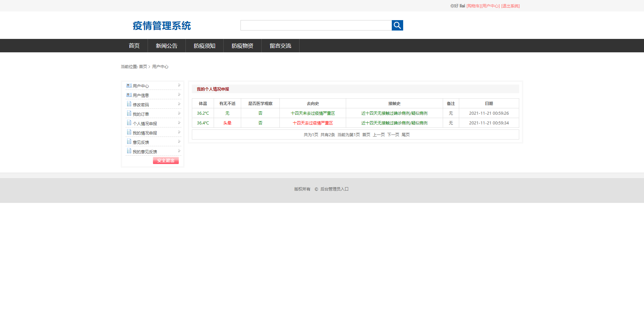This screenshot has height=325, width=644.
Task: Open 我的情况申报 from the sidebar
Action: click(x=145, y=133)
